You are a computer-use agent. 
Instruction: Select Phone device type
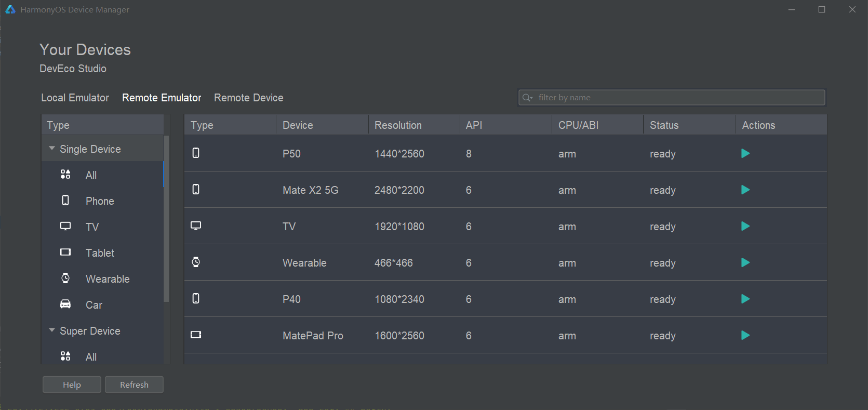(x=100, y=201)
